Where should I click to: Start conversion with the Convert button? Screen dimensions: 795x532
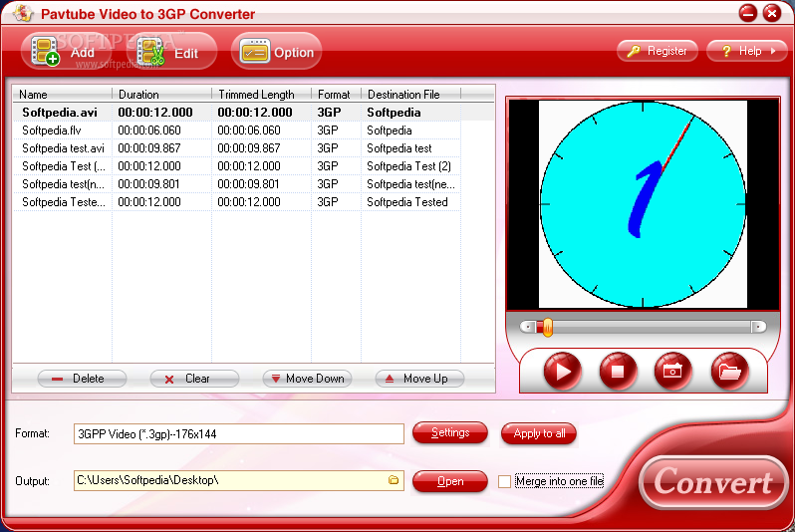coord(713,482)
